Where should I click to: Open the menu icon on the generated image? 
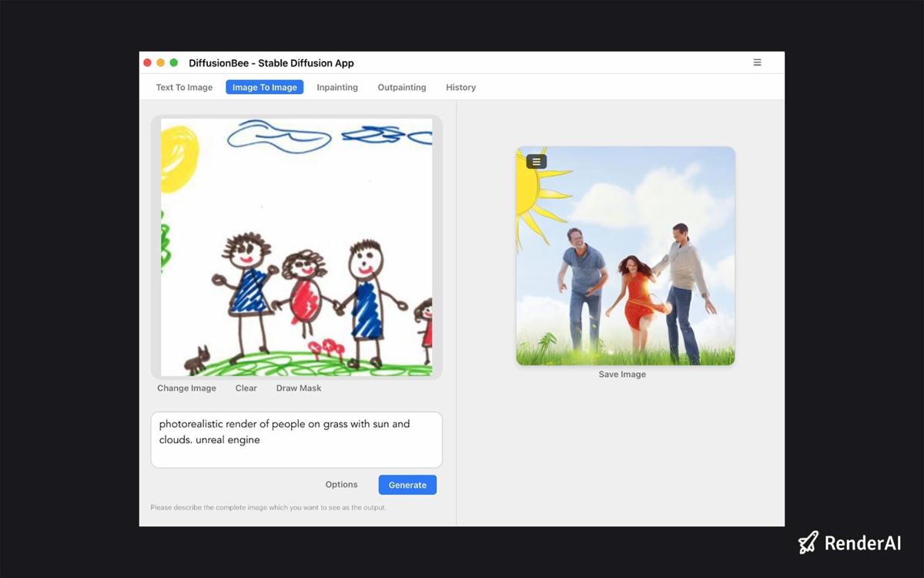537,162
